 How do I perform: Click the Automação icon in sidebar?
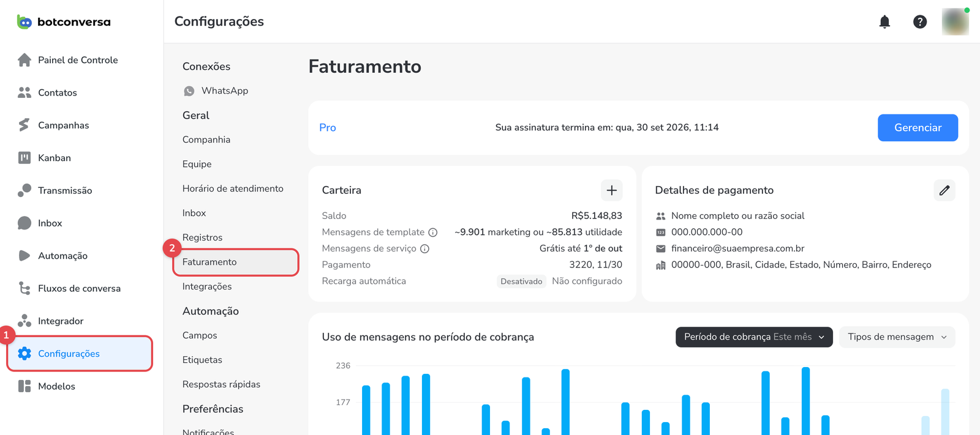[x=24, y=256]
